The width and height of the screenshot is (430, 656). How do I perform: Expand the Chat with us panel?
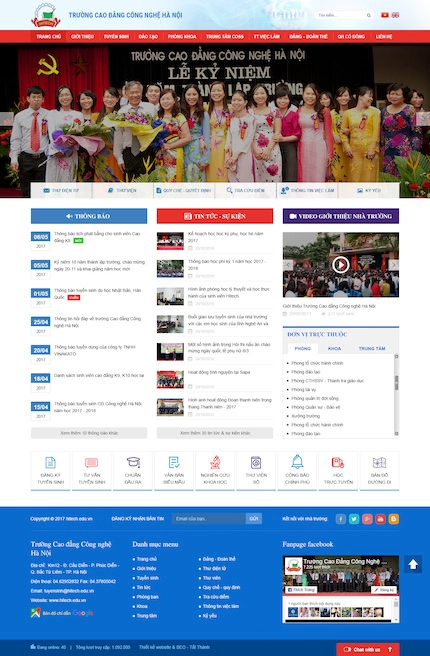click(x=368, y=649)
